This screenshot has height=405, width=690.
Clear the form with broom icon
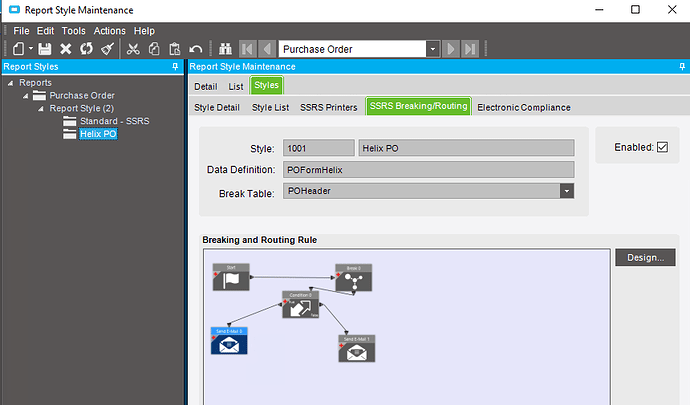[x=107, y=48]
